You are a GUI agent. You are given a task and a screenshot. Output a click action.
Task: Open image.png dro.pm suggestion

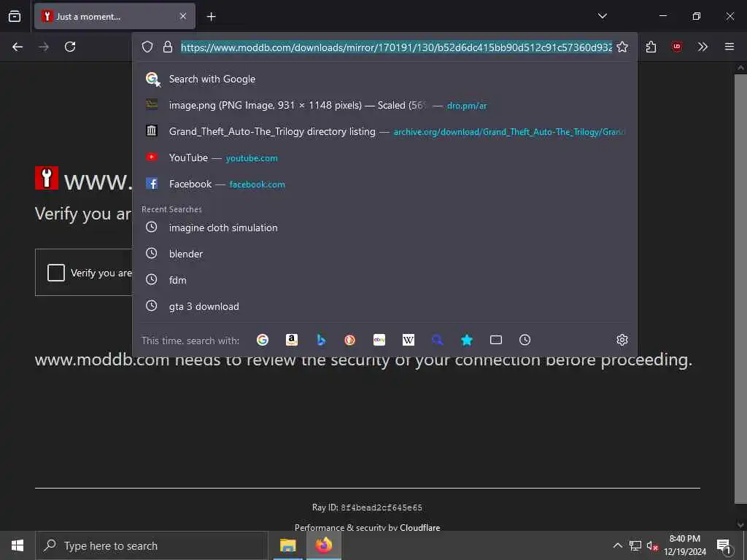click(384, 105)
